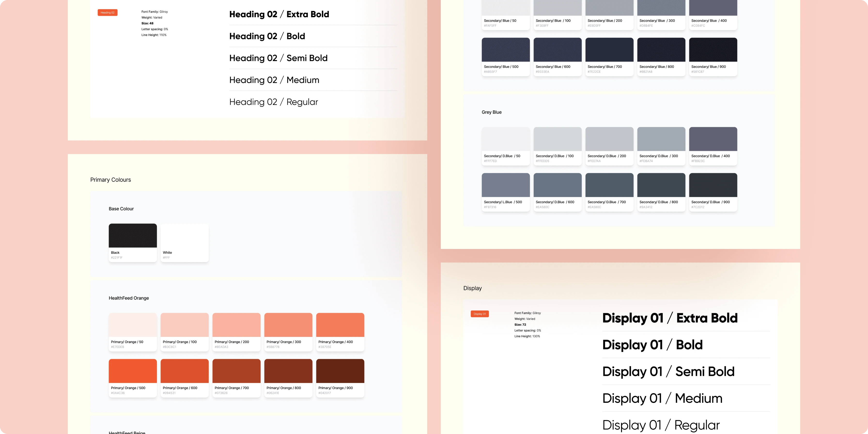Click the Display 01 / Bold text sample
The height and width of the screenshot is (434, 868).
tap(652, 344)
